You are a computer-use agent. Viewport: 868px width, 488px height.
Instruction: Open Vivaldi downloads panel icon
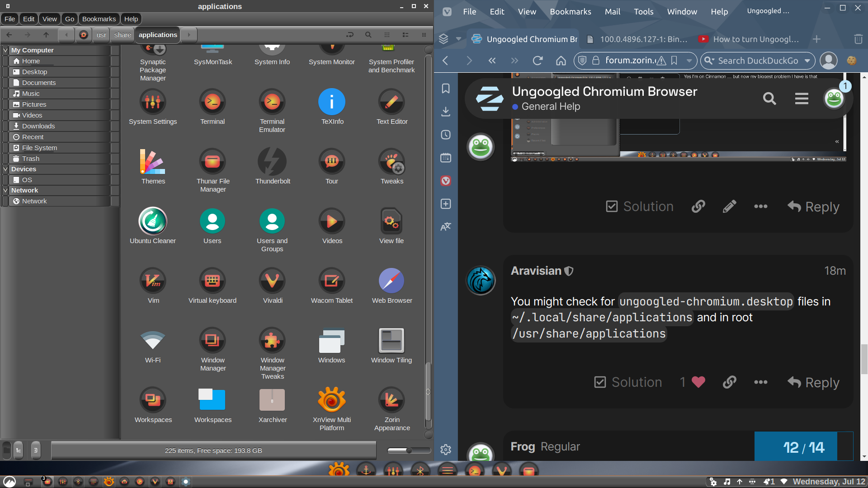[446, 112]
